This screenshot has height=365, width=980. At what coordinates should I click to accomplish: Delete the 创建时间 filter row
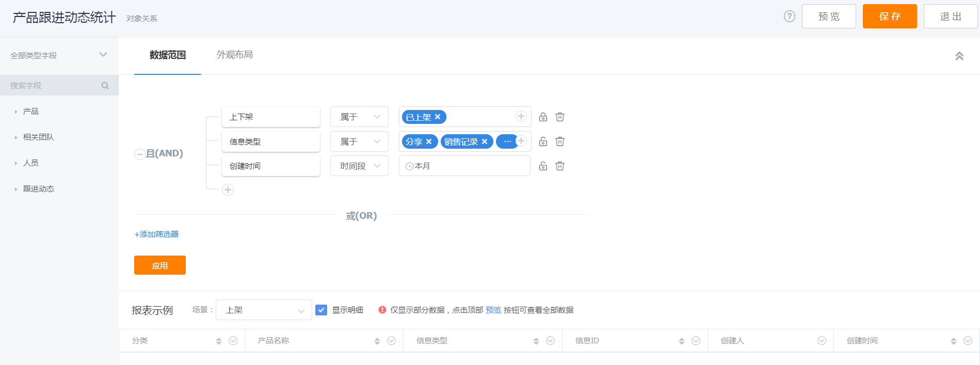(x=560, y=166)
